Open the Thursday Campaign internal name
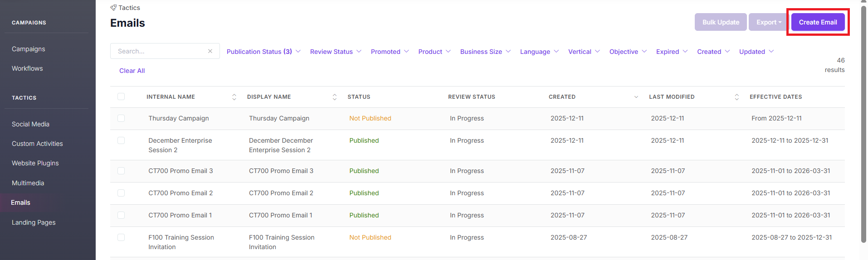The width and height of the screenshot is (868, 260). [179, 118]
